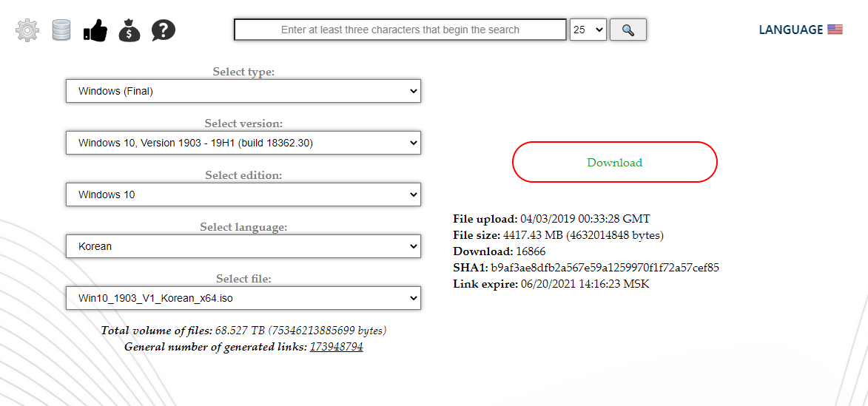Click the File size 4417.43 MB line

click(558, 234)
